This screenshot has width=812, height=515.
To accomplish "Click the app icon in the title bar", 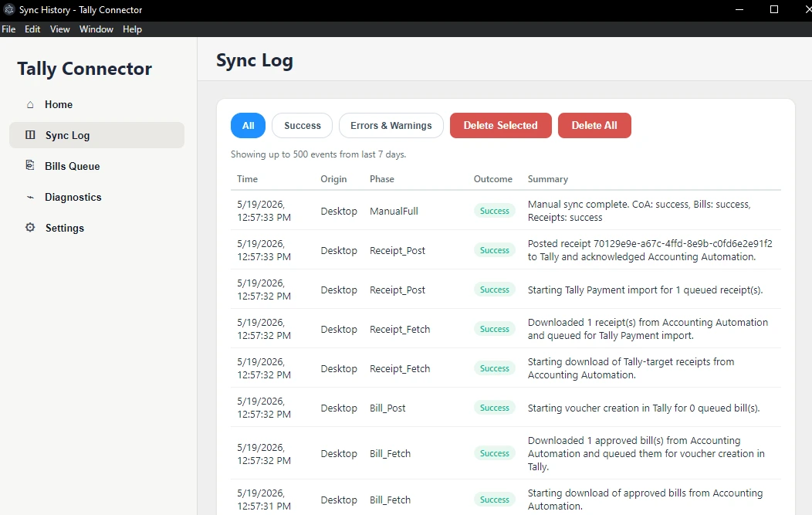I will [8, 9].
